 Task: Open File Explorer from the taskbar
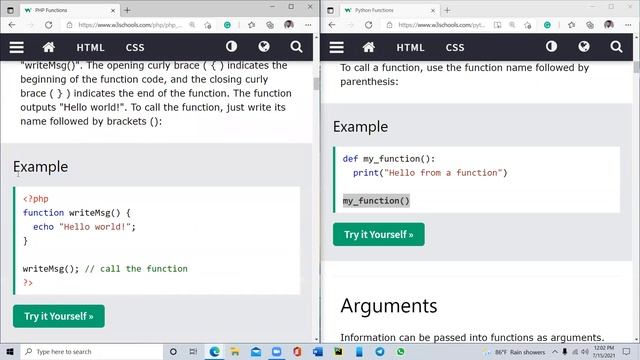[x=235, y=351]
